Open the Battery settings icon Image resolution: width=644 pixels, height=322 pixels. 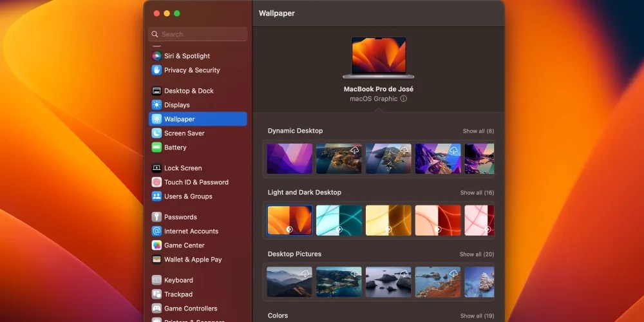point(156,147)
